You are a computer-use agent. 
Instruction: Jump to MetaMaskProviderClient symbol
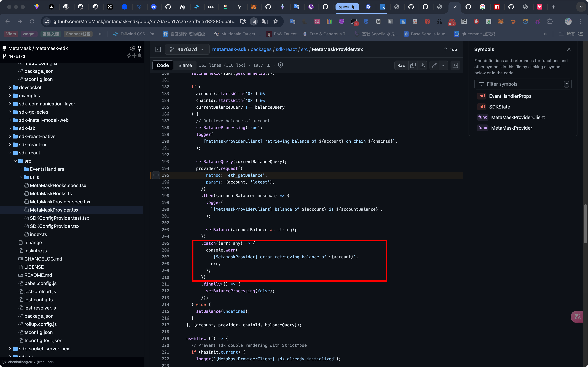518,117
